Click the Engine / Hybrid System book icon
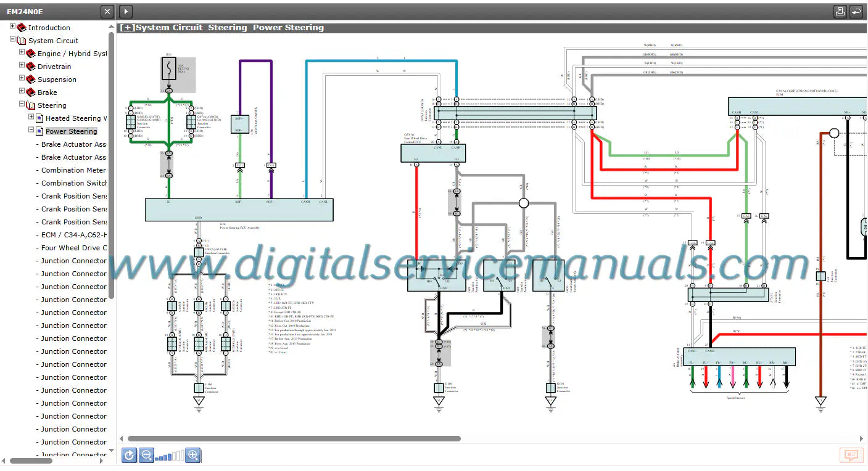Screen dimensions: 868x471 [31, 54]
